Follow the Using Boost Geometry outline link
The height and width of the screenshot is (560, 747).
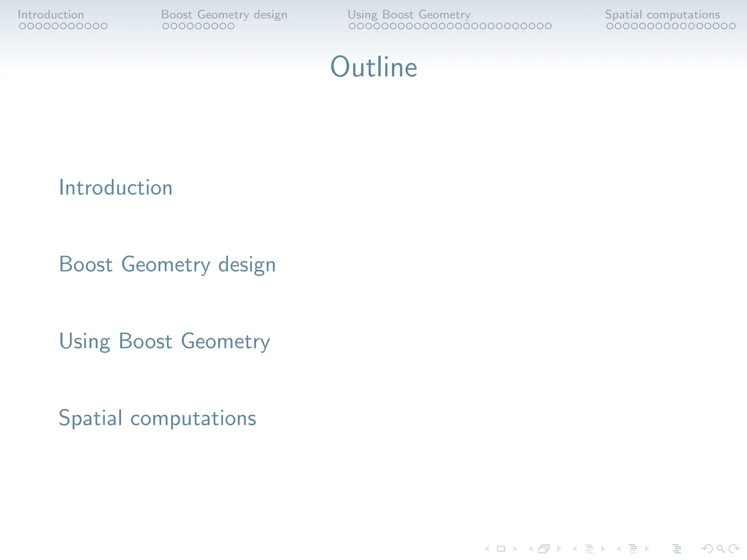point(164,341)
